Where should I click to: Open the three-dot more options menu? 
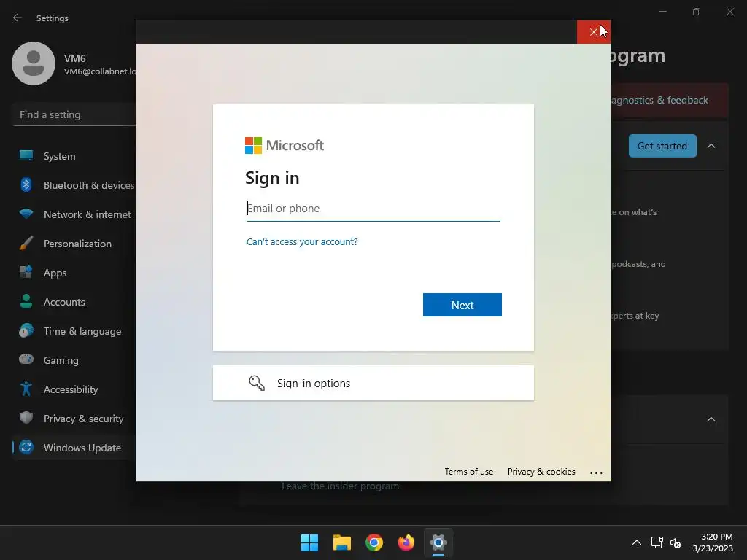coord(596,472)
